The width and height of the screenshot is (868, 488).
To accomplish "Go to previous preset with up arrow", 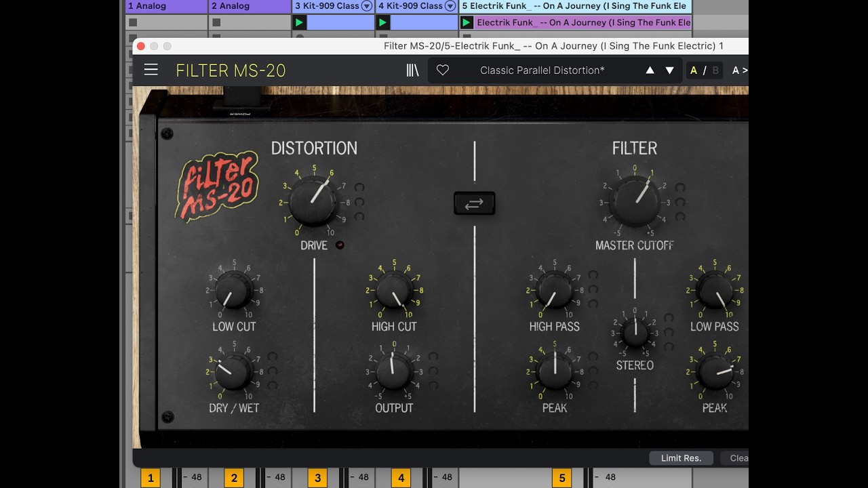I will (650, 70).
